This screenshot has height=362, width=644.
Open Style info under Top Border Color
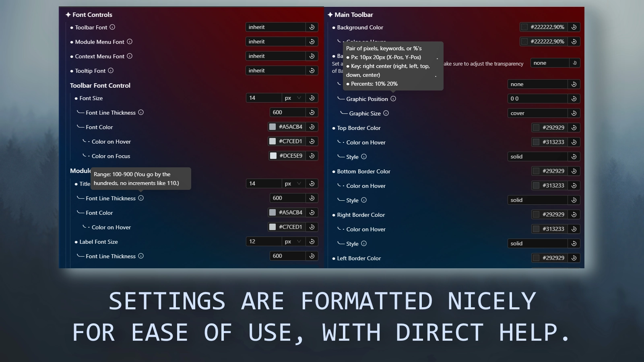(364, 157)
